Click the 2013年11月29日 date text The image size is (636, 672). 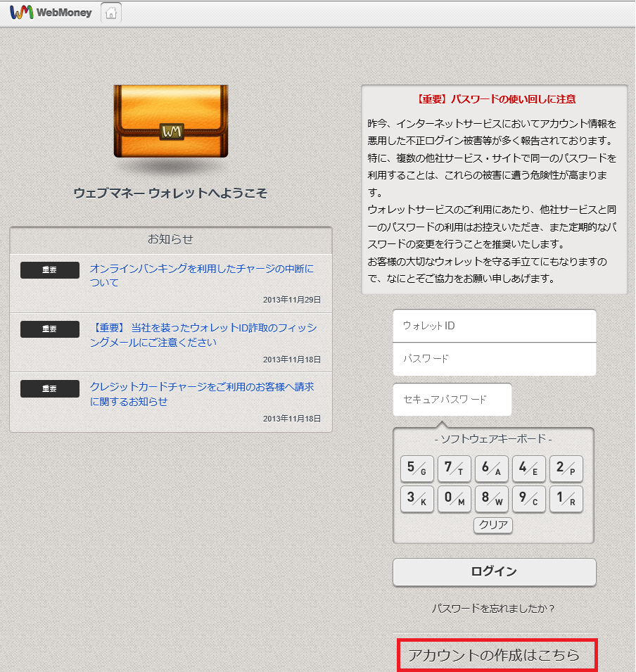(x=292, y=300)
